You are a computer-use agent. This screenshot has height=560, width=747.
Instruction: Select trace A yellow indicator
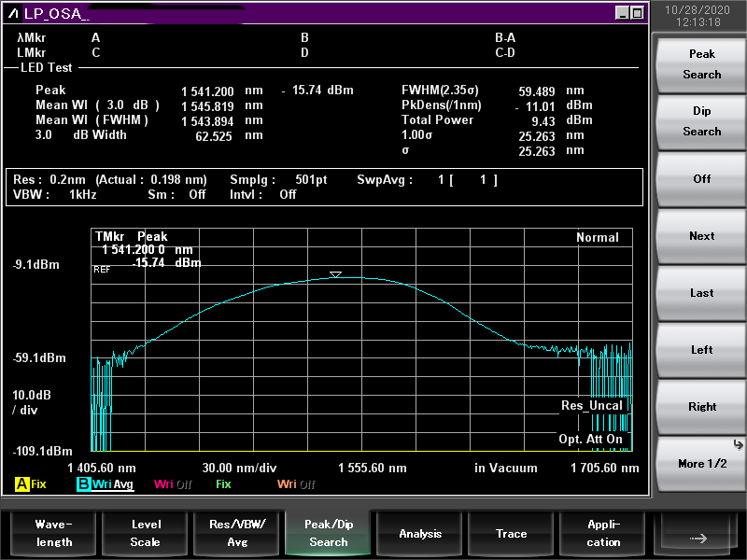click(x=21, y=484)
